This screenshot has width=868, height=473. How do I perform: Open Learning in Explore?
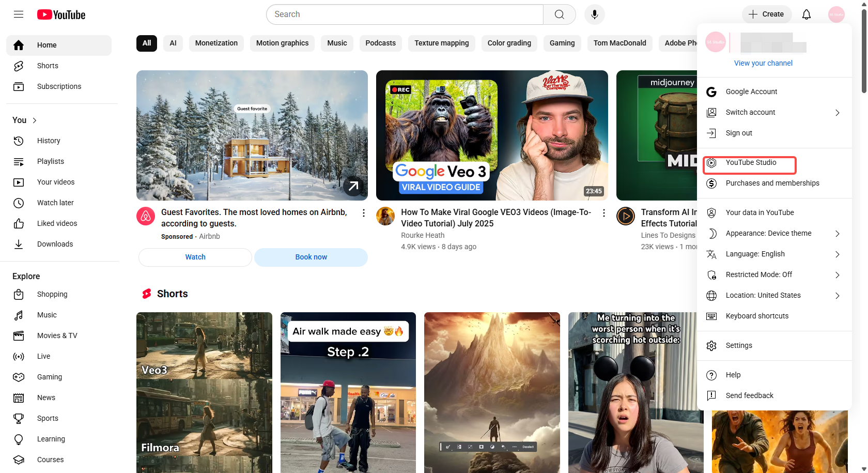(59, 439)
